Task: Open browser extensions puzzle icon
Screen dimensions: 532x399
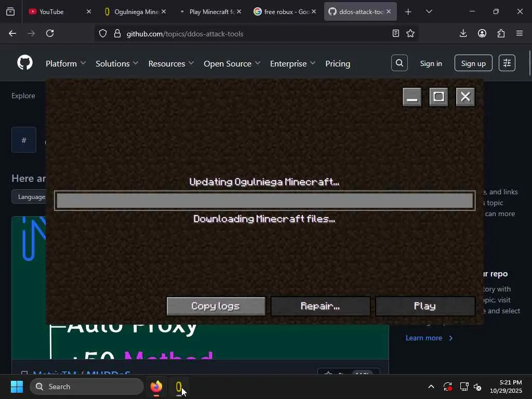Action: coord(501,33)
